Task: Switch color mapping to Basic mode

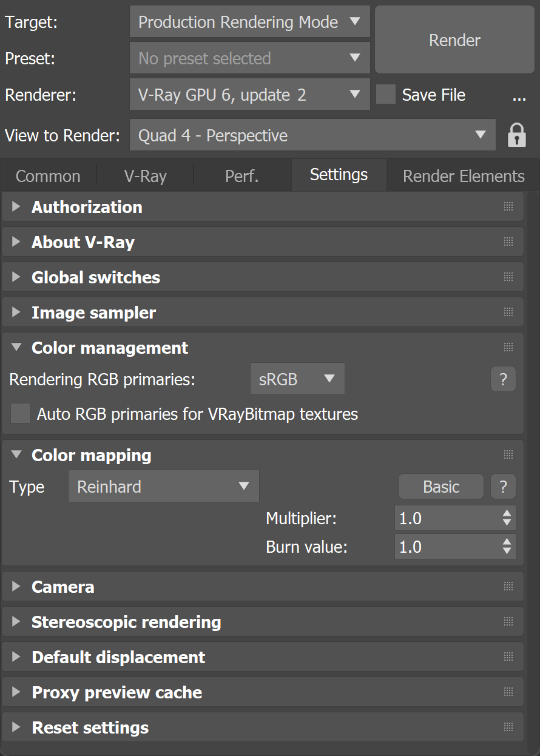Action: 440,486
